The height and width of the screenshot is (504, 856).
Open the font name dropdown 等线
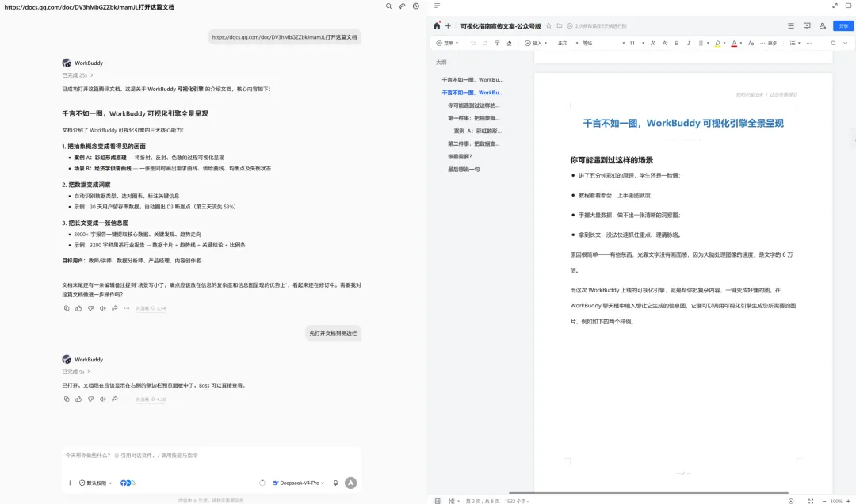[603, 43]
